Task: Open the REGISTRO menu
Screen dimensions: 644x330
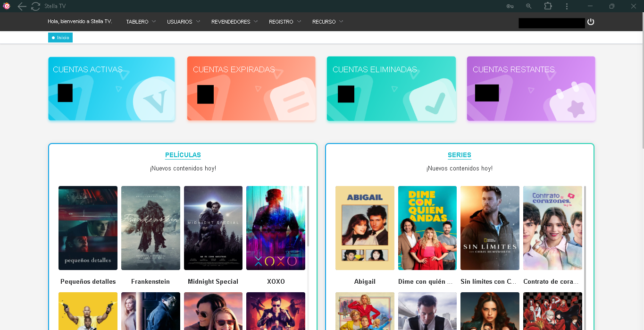Action: 284,22
